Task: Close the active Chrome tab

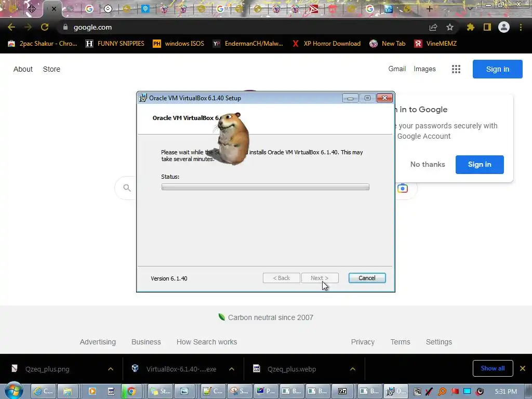Action: (x=54, y=9)
